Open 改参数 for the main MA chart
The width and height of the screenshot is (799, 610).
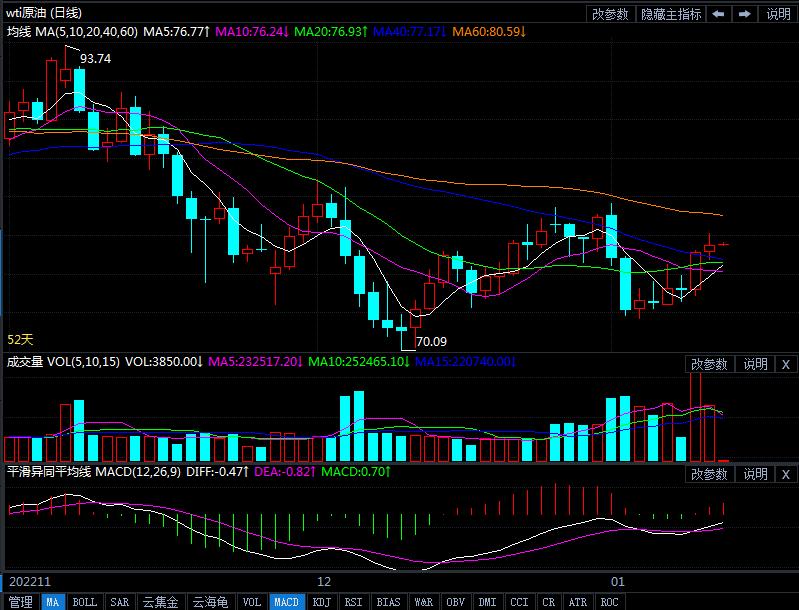[x=610, y=13]
